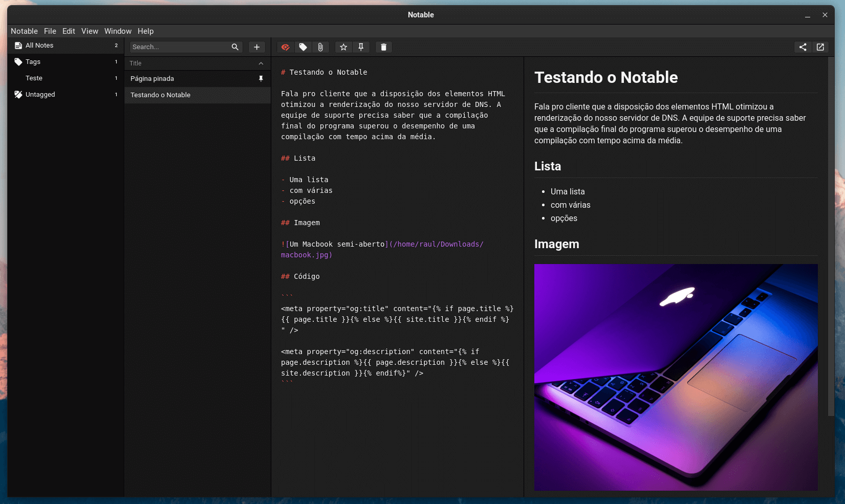The width and height of the screenshot is (845, 504).
Task: Expand the Tags section in the sidebar
Action: pyautogui.click(x=32, y=61)
